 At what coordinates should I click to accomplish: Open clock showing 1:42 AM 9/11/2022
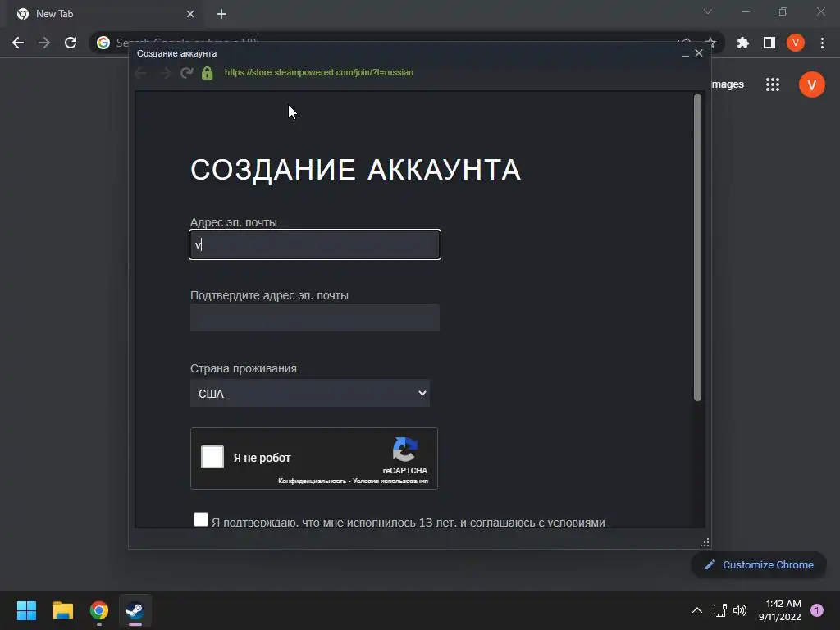780,610
